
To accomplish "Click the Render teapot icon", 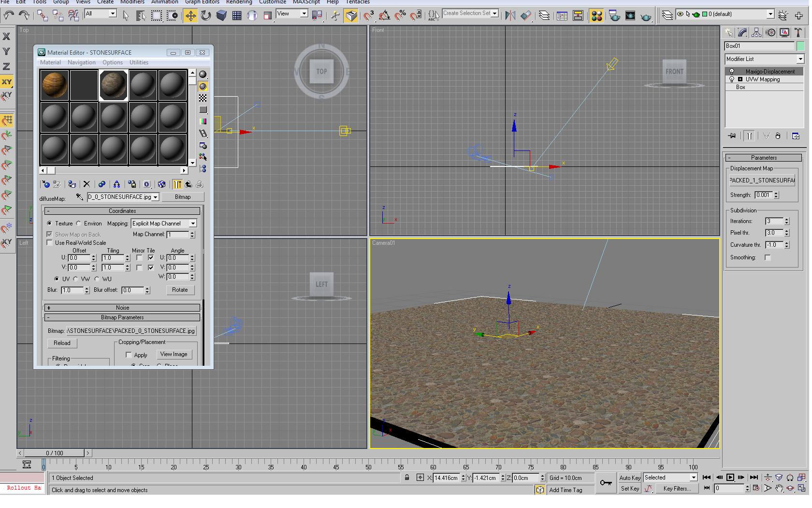I will coord(646,16).
